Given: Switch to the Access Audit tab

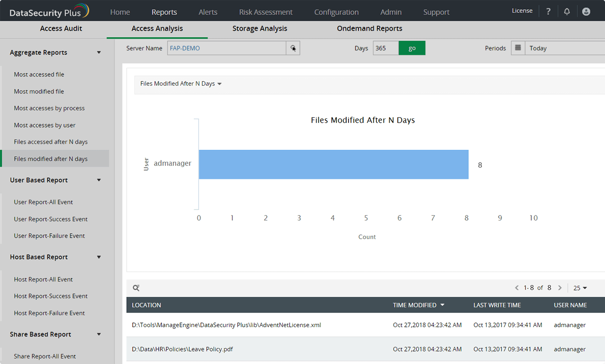Looking at the screenshot, I should (61, 29).
